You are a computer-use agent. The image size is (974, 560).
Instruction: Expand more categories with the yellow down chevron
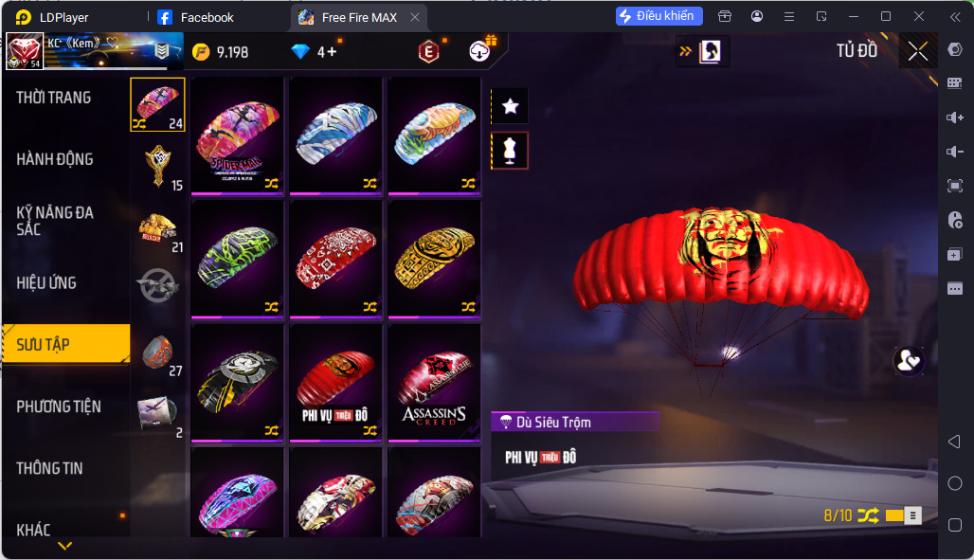(65, 546)
